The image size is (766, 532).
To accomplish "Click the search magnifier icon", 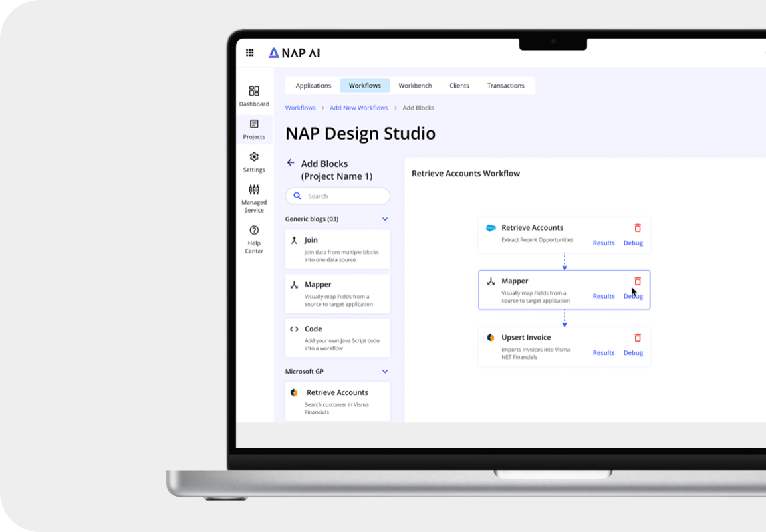I will click(297, 196).
